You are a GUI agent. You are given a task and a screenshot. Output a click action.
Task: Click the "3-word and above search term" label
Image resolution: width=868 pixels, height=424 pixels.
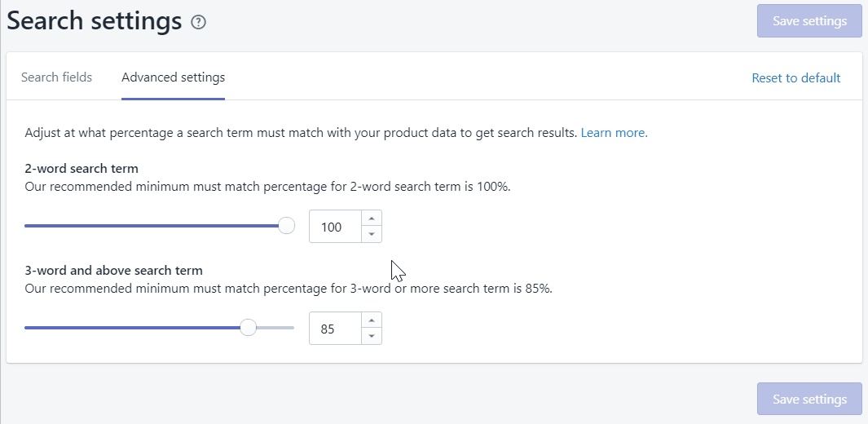[x=113, y=270]
